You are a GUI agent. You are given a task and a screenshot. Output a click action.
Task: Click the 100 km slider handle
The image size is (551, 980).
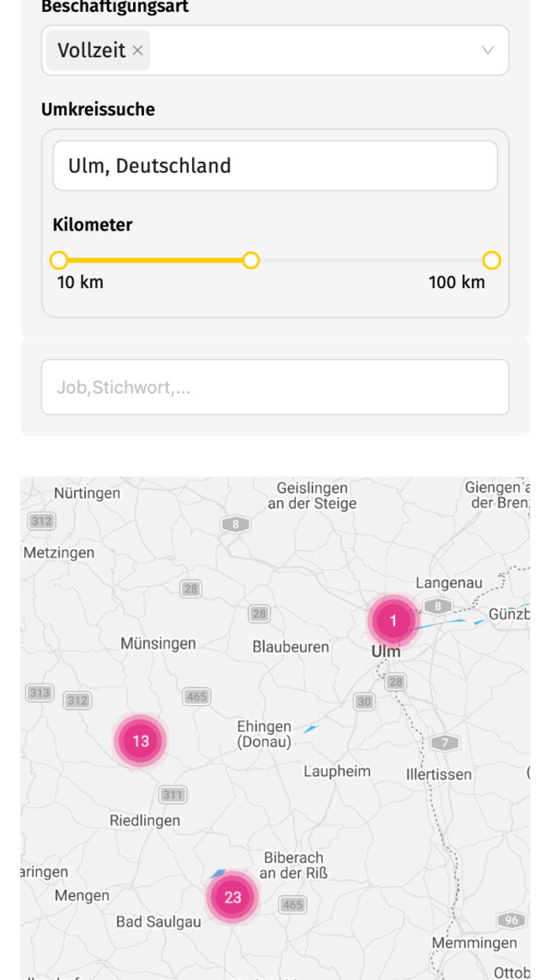tap(491, 261)
